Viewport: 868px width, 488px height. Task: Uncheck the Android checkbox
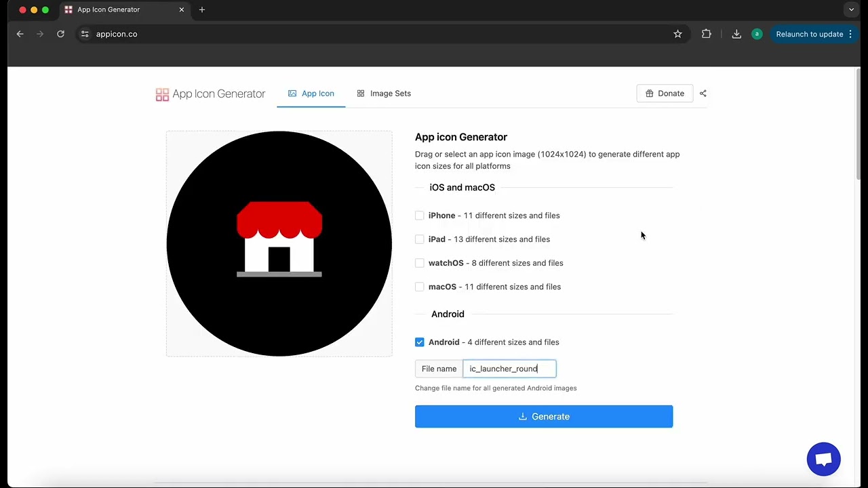tap(420, 342)
